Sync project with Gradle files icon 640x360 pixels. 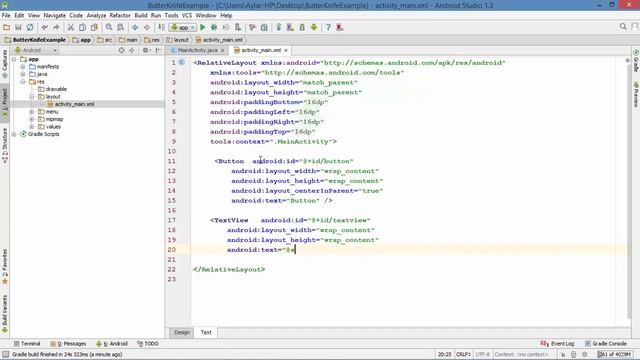point(279,27)
